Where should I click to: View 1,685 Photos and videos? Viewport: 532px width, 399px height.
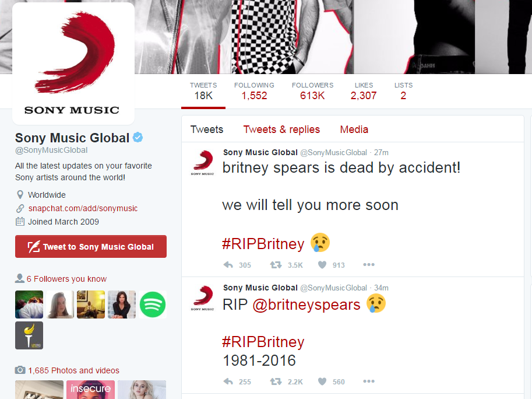point(73,370)
